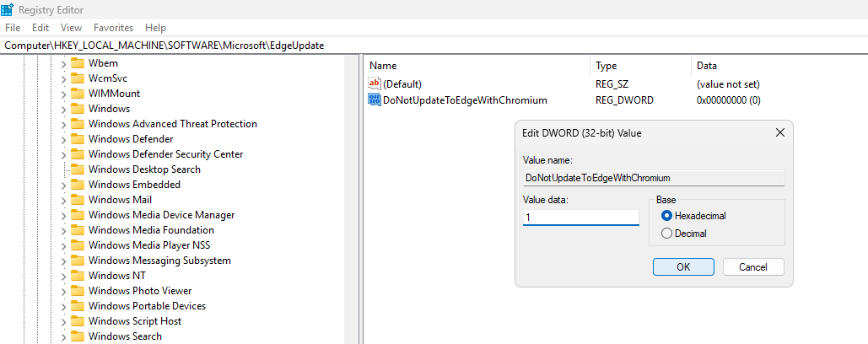868x344 pixels.
Task: Expand the Windows NT tree node
Action: 62,276
